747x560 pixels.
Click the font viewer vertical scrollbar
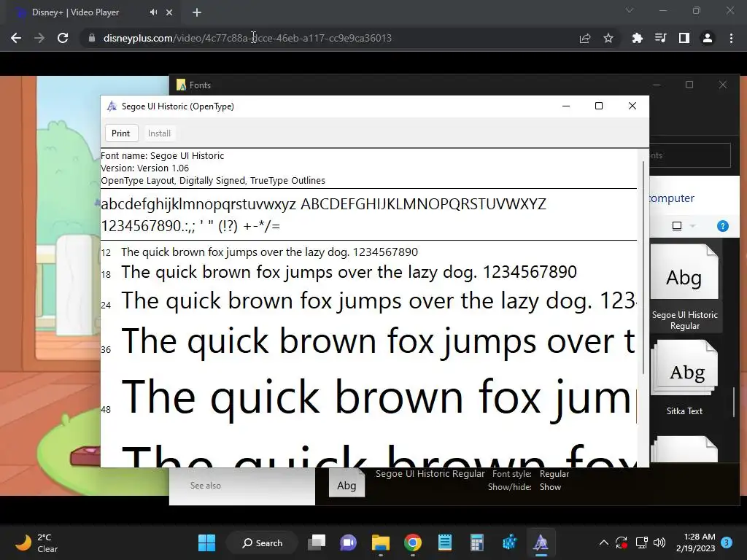(643, 268)
